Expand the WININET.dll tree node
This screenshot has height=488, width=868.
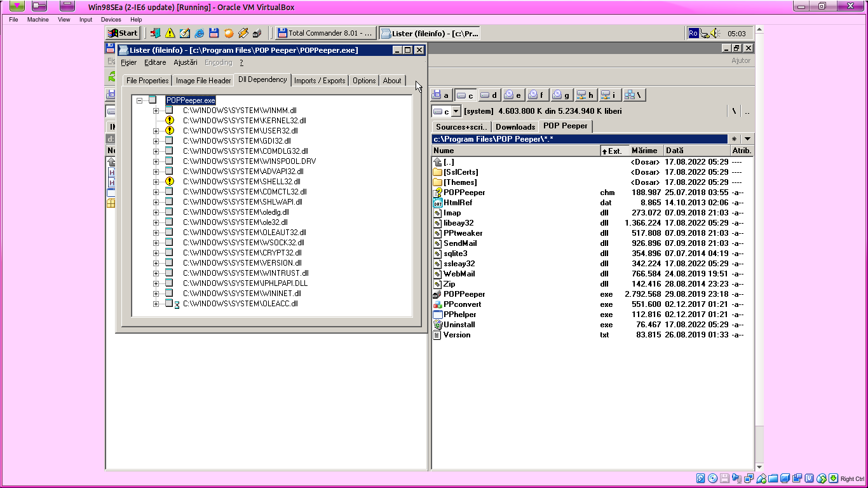tap(156, 293)
